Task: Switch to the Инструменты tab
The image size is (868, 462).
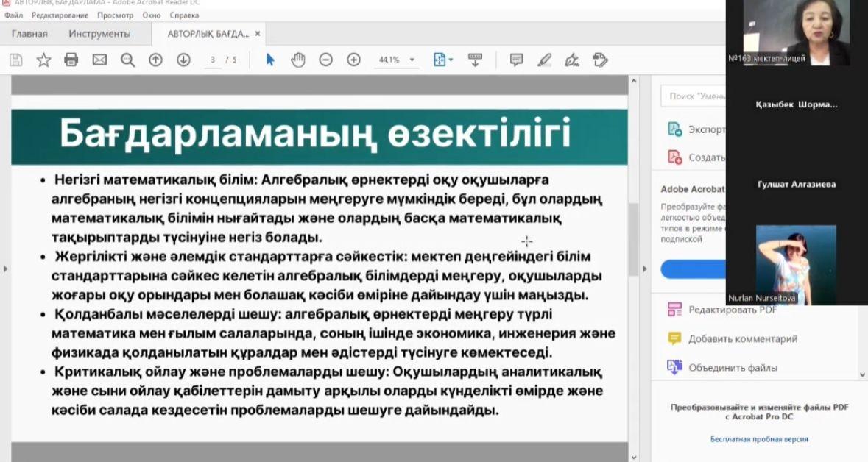Action: tap(99, 34)
